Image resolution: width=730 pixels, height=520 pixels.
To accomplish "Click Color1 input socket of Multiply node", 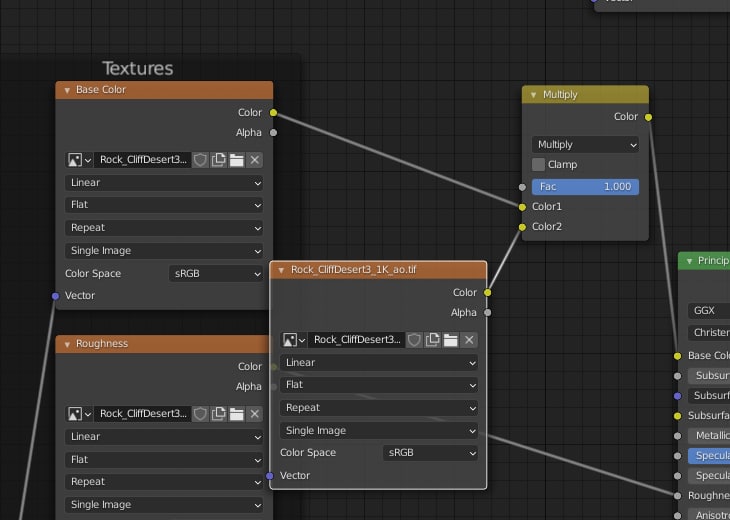I will coord(522,207).
